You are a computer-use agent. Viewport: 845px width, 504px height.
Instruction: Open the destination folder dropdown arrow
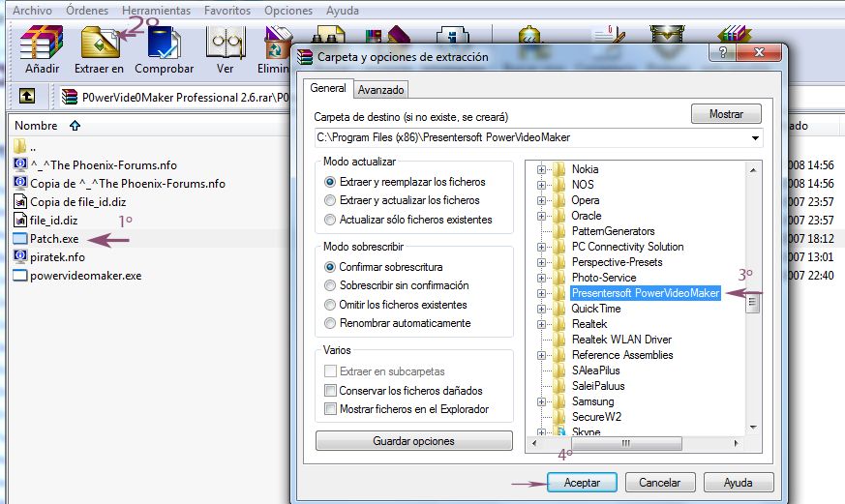(756, 137)
